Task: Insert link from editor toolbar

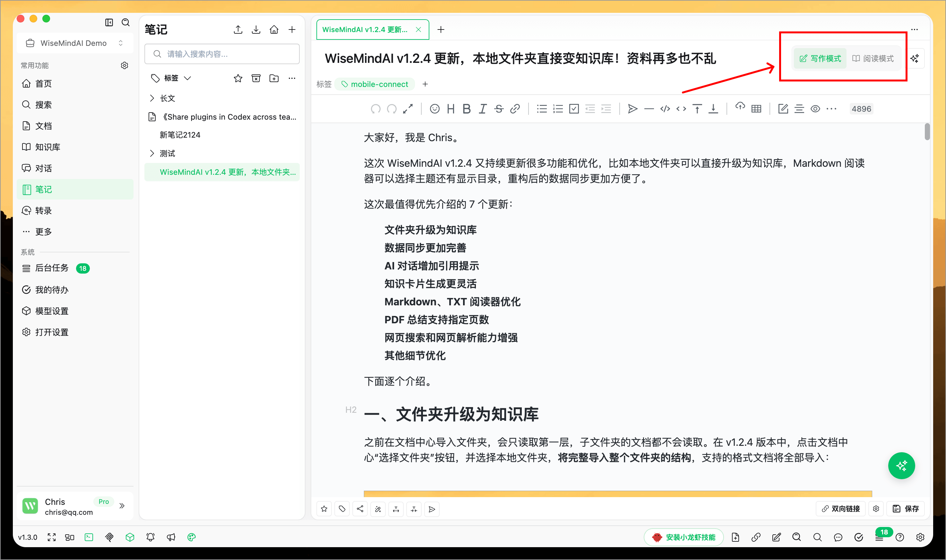Action: click(515, 109)
